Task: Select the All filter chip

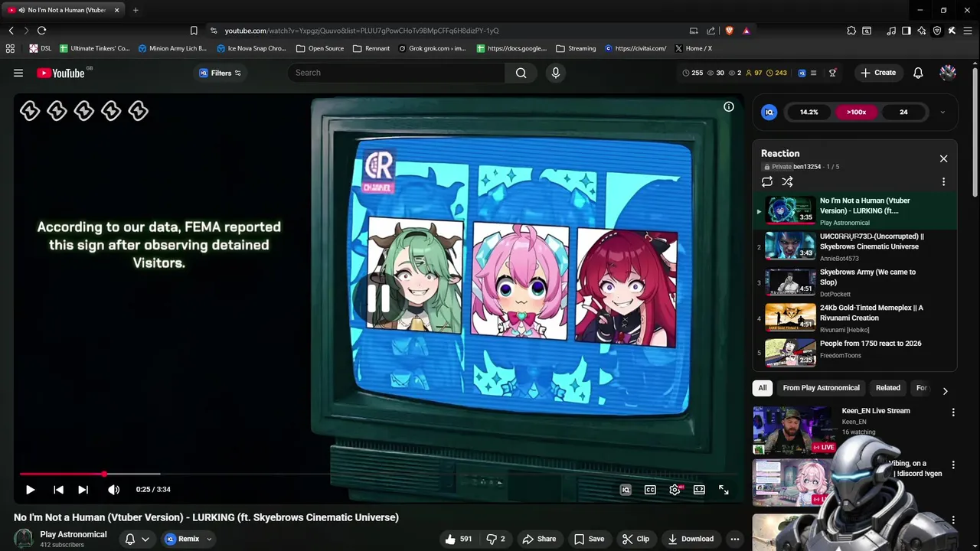Action: [763, 388]
